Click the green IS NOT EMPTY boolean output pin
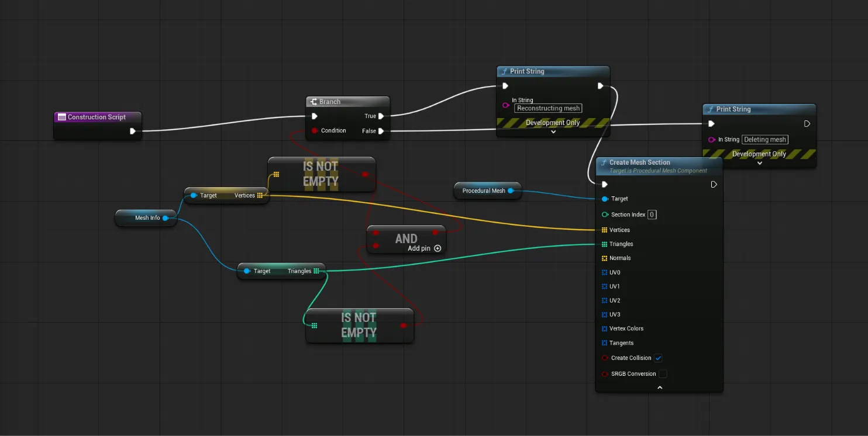Image resolution: width=868 pixels, height=436 pixels. (x=404, y=325)
